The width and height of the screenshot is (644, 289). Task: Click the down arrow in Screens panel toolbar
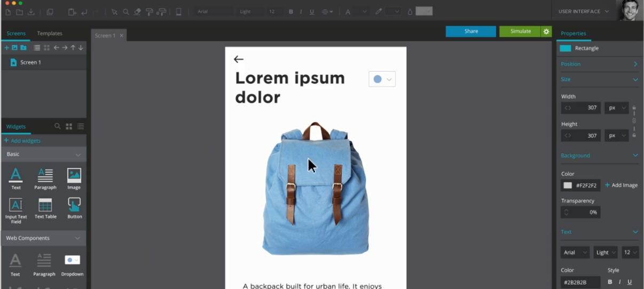click(x=81, y=48)
